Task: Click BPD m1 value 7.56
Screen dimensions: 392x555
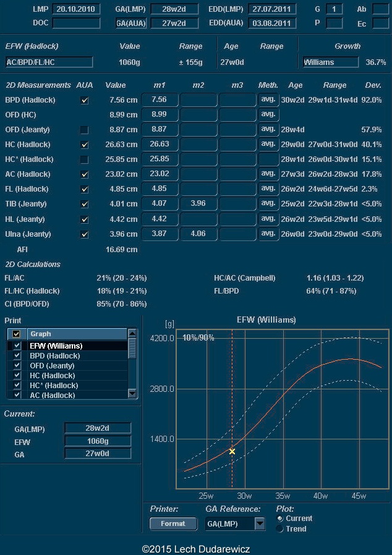Action: point(160,100)
